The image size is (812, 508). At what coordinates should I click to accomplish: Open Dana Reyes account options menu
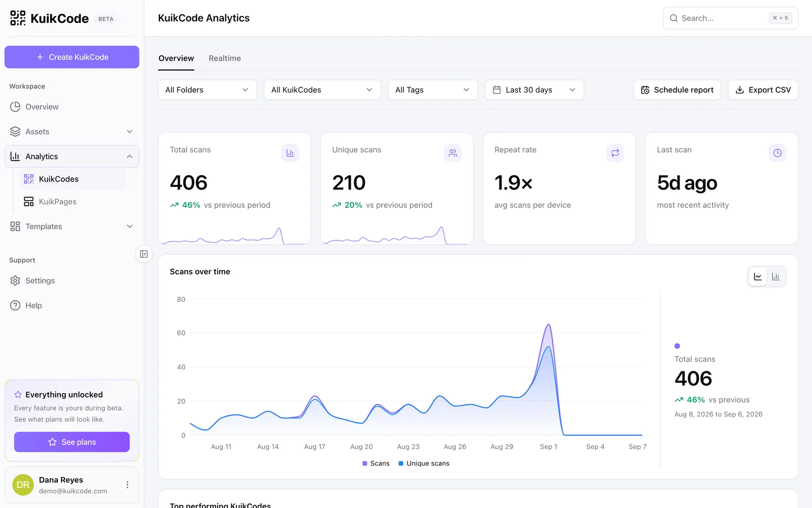[x=127, y=485]
